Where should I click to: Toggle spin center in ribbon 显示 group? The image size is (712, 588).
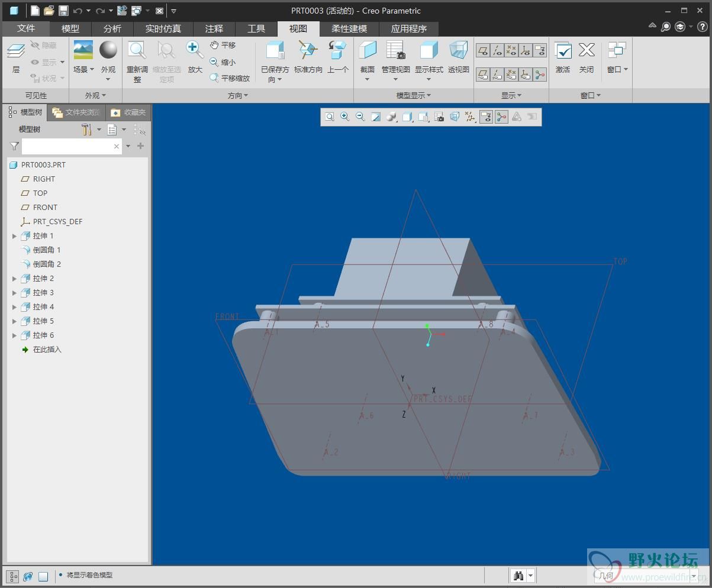point(540,74)
